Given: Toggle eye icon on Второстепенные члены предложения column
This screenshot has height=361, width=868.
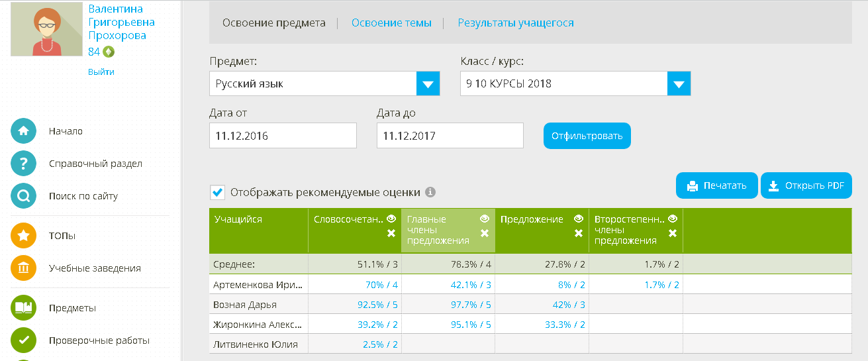Looking at the screenshot, I should click(x=673, y=219).
